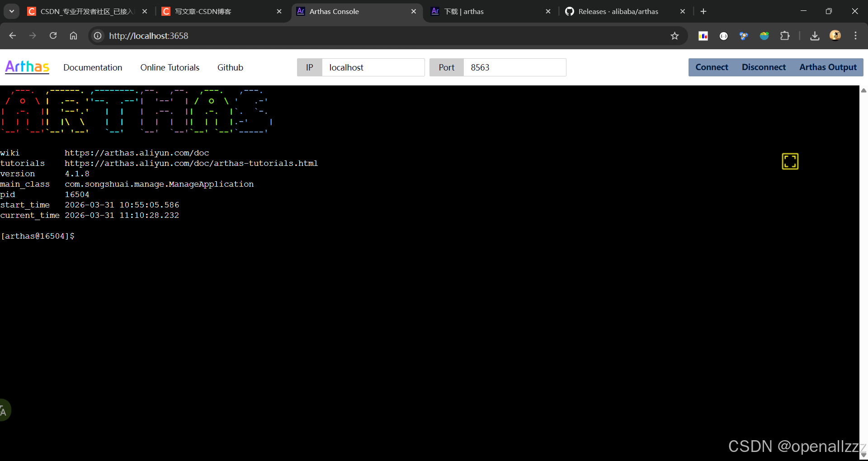This screenshot has height=461, width=868.
Task: Bookmark this page with the star
Action: click(675, 36)
